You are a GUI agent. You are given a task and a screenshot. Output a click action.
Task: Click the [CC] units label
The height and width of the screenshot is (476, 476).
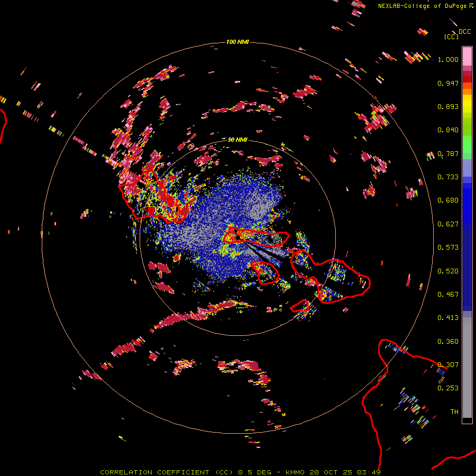pos(452,36)
